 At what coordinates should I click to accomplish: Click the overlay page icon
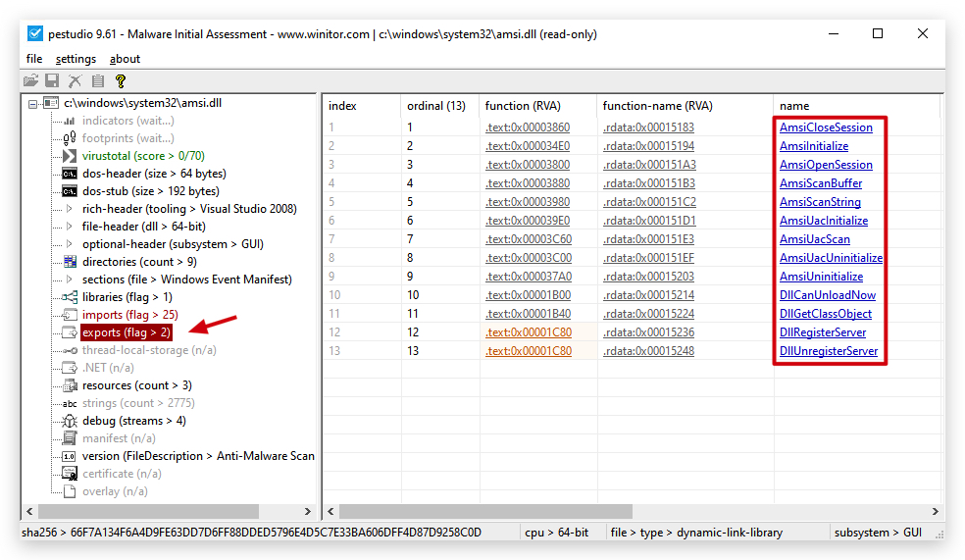click(x=70, y=491)
